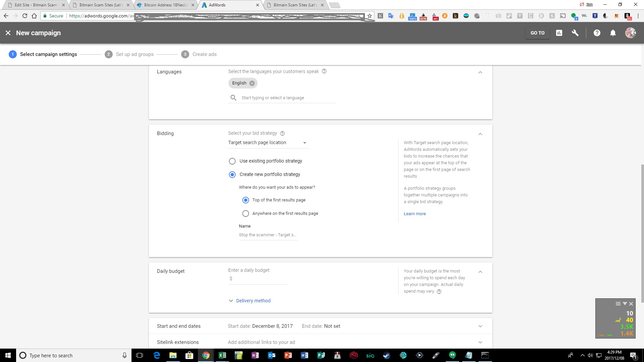Open Outlook from the taskbar

[272, 355]
